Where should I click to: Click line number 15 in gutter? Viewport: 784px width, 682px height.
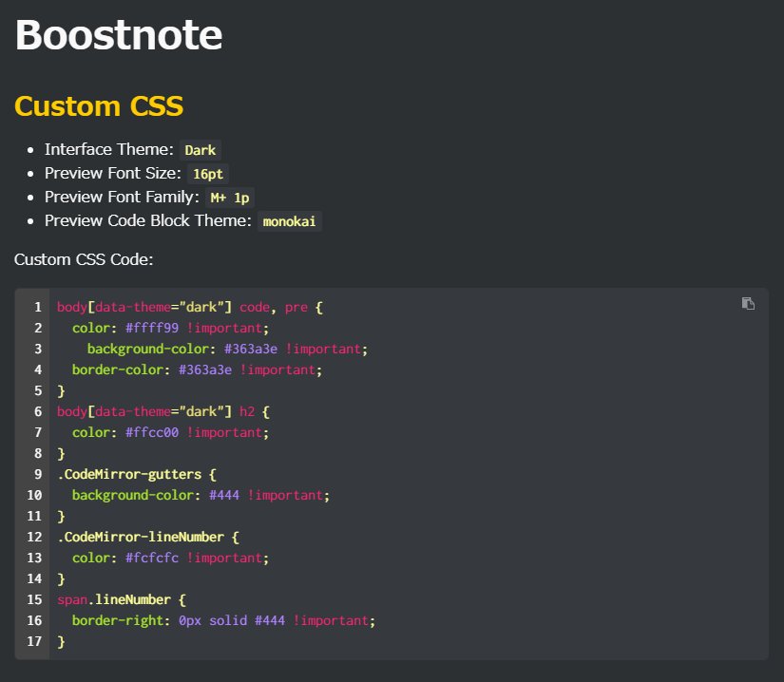(34, 599)
